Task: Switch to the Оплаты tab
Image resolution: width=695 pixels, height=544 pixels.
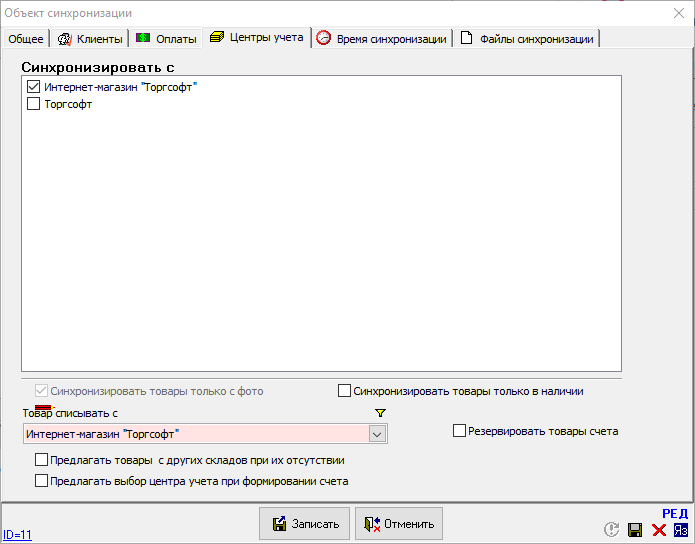Action: click(x=166, y=39)
